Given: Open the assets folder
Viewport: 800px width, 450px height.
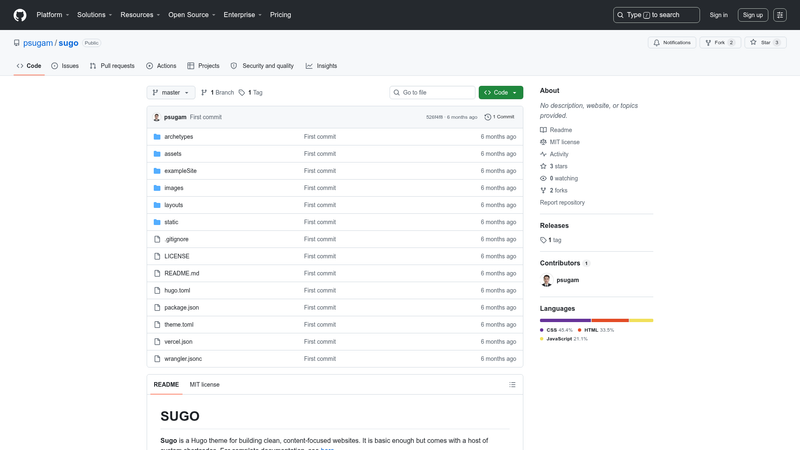Looking at the screenshot, I should point(172,154).
